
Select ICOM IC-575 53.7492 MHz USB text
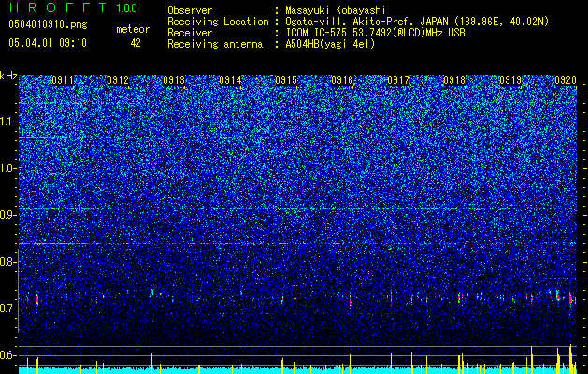(x=375, y=33)
